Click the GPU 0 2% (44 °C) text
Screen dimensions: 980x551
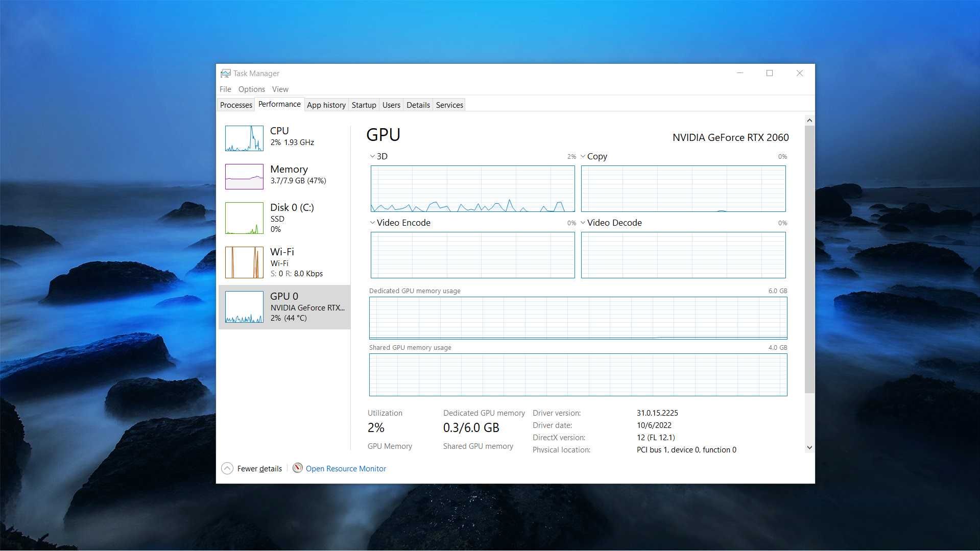(289, 318)
